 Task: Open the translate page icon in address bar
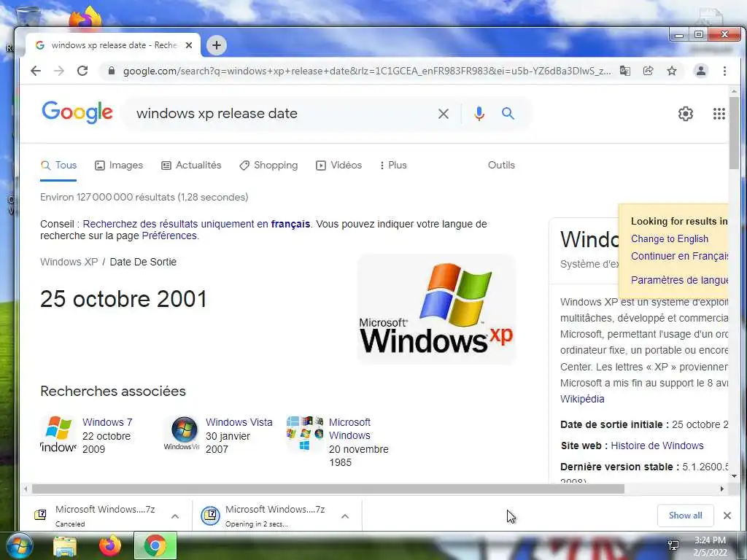[625, 71]
